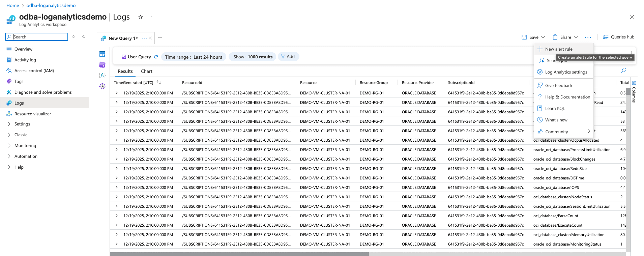This screenshot has height=256, width=644.
Task: Add a filter with the Add button
Action: pyautogui.click(x=288, y=57)
